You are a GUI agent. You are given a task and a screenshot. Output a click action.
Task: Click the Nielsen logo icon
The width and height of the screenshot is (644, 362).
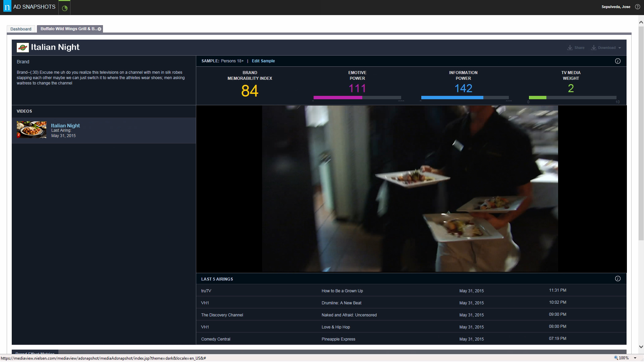point(7,7)
